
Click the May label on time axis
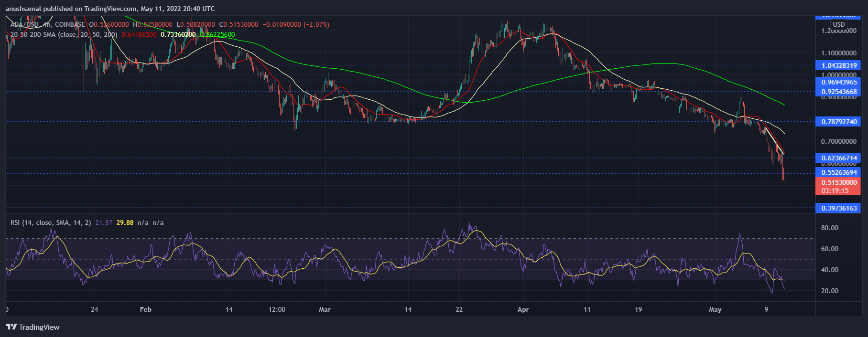pyautogui.click(x=715, y=309)
